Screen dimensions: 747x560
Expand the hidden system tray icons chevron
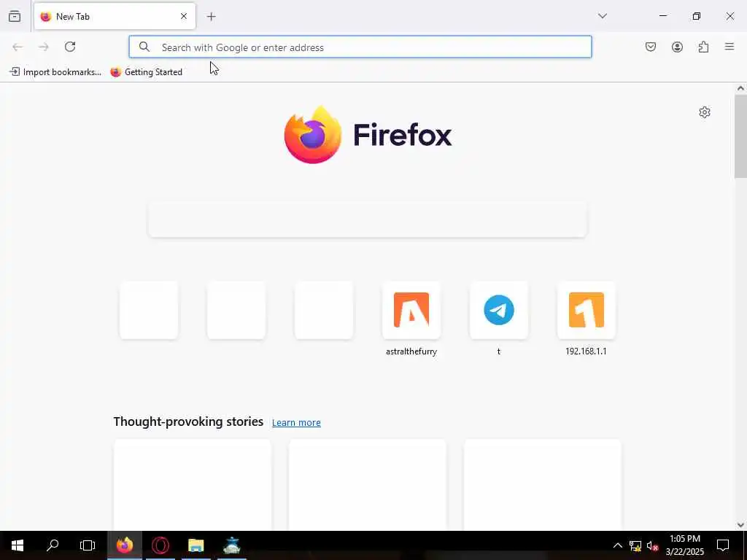click(x=617, y=545)
